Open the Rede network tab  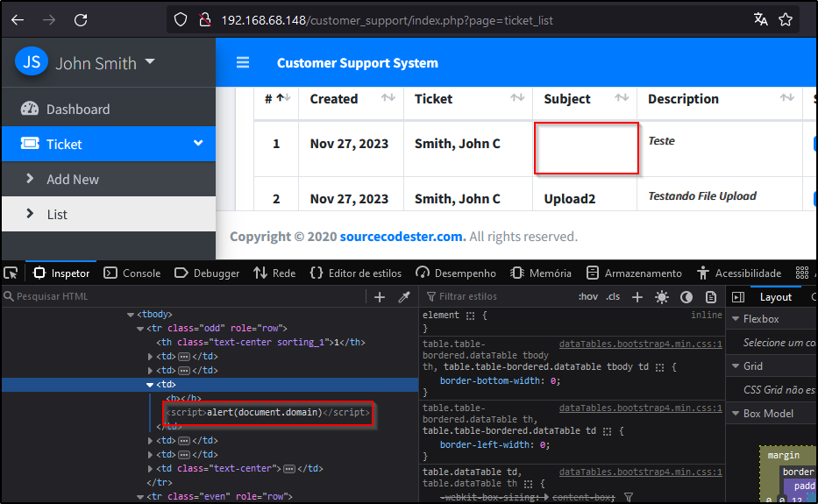point(274,273)
